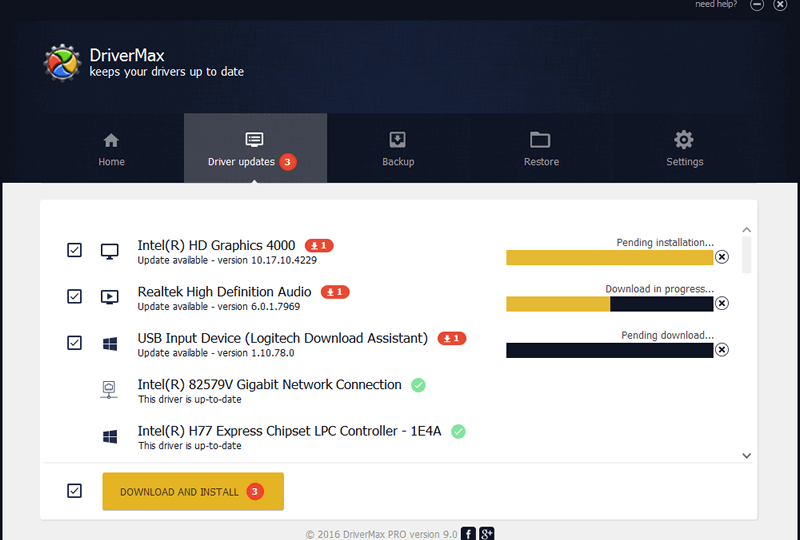This screenshot has height=540, width=800.
Task: Select Intel(R) HD Graphics 4000 title
Action: pyautogui.click(x=216, y=246)
